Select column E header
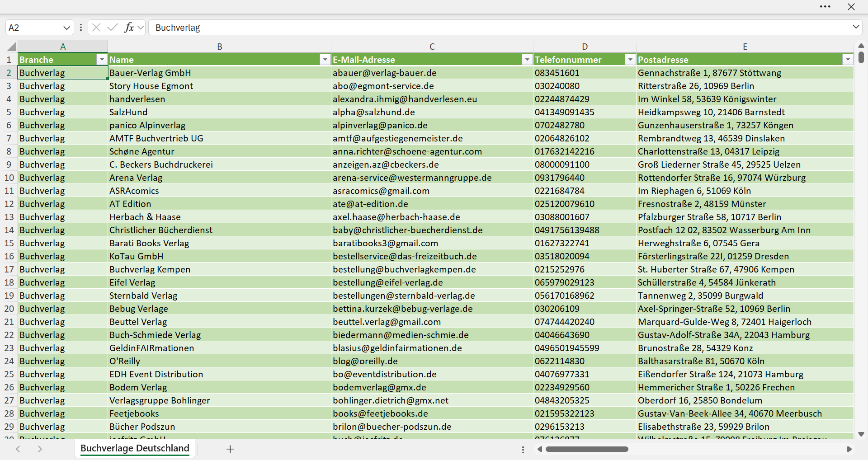868x460 pixels. (745, 47)
